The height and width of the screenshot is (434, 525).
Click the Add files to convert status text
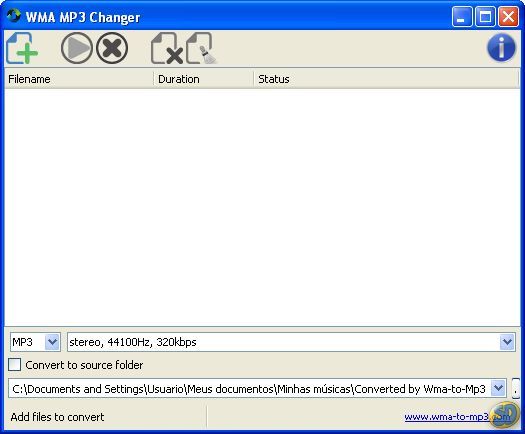[x=57, y=417]
